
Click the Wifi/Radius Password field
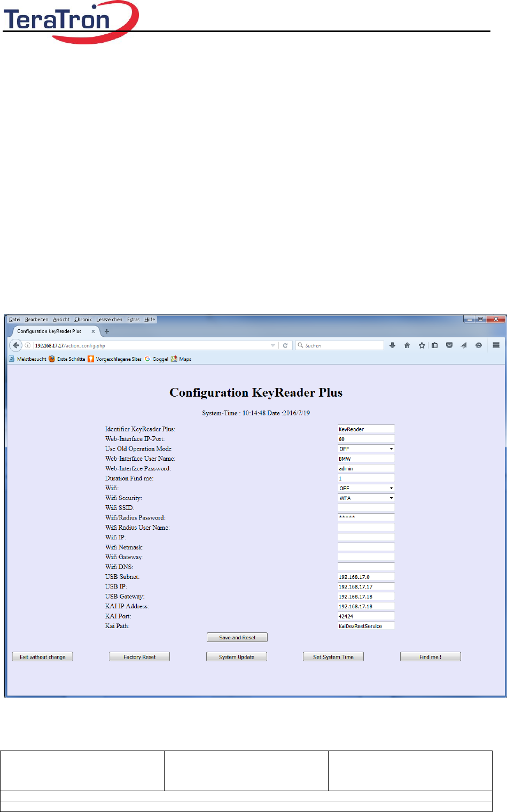point(366,517)
